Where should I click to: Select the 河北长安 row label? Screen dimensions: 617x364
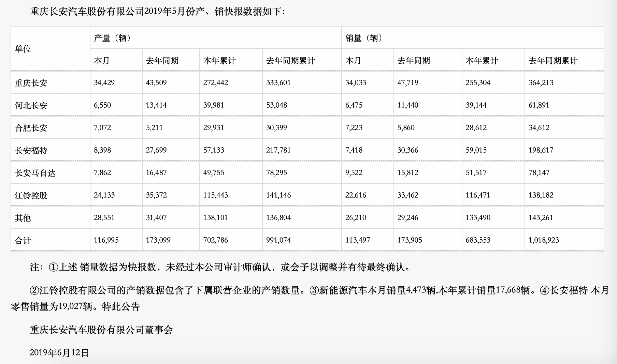(x=31, y=105)
